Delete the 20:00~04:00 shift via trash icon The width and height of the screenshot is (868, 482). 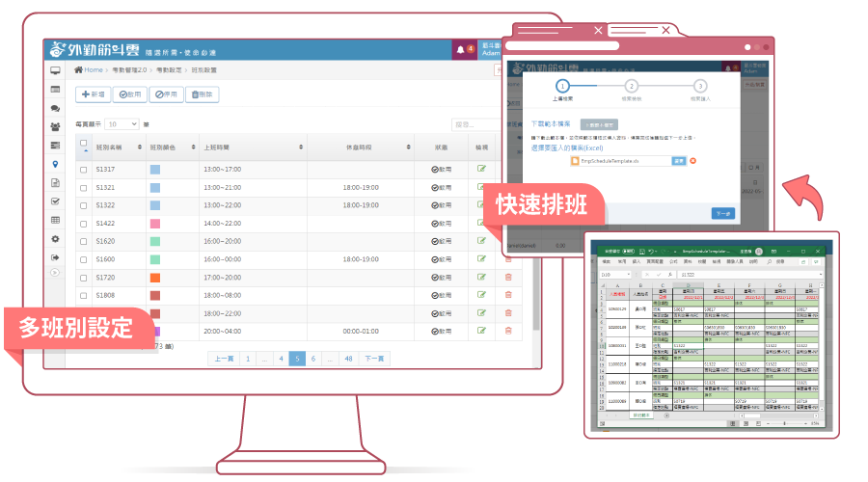[x=508, y=331]
